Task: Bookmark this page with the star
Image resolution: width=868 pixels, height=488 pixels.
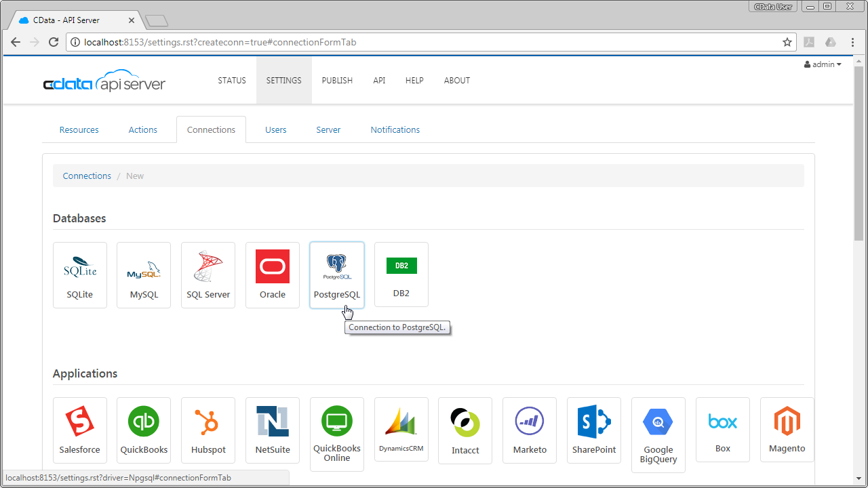Action: pos(787,42)
